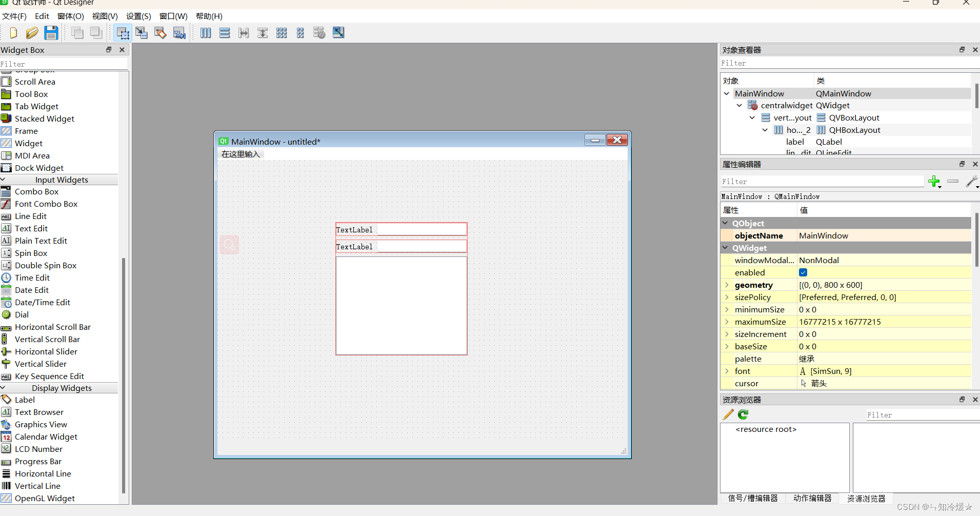This screenshot has width=980, height=516.
Task: Open the 窗体(O) menu
Action: pyautogui.click(x=70, y=16)
